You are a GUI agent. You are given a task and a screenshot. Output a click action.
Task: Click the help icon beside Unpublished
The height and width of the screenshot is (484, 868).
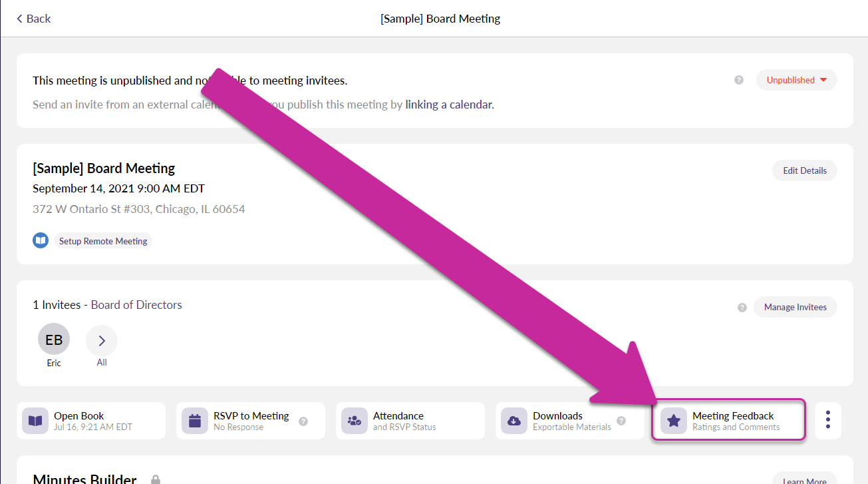coord(739,80)
